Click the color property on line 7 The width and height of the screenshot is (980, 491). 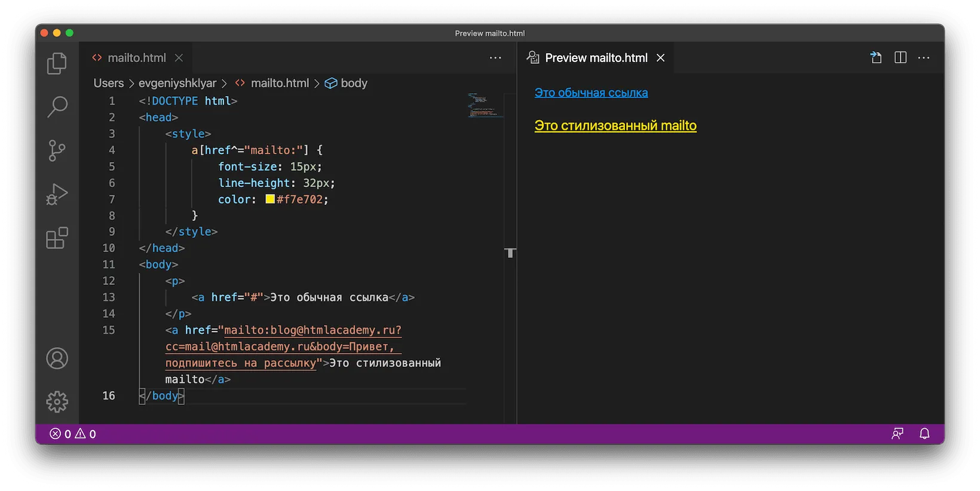(x=234, y=200)
